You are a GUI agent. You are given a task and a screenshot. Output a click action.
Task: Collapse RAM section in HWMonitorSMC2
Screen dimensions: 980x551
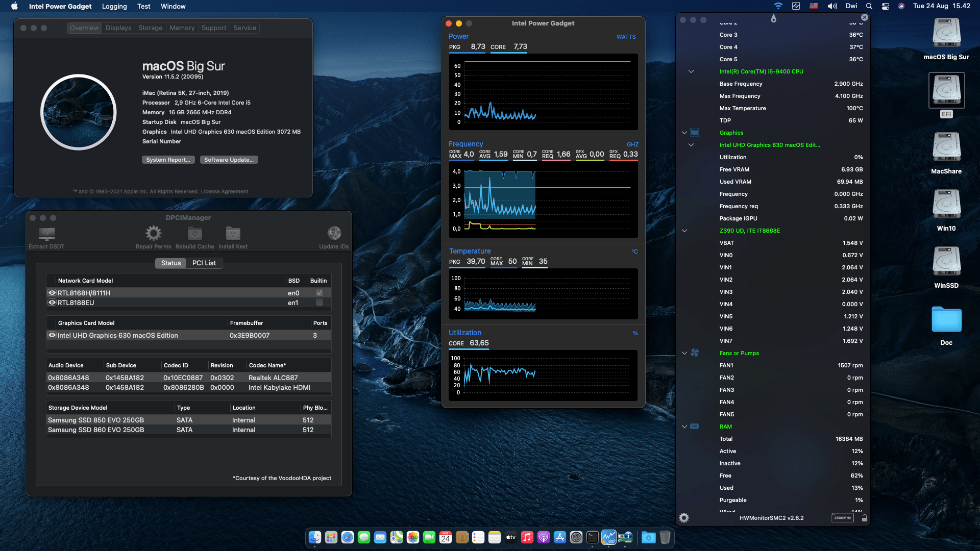click(x=684, y=427)
